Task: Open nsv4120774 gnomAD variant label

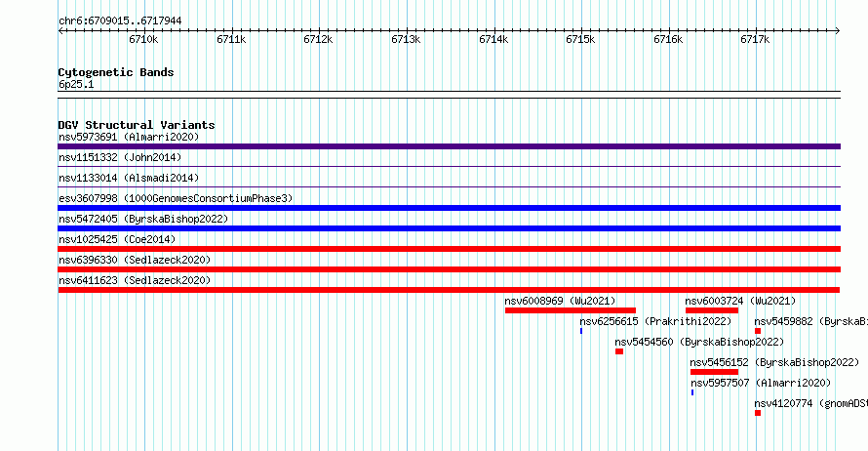Action: 811,403
